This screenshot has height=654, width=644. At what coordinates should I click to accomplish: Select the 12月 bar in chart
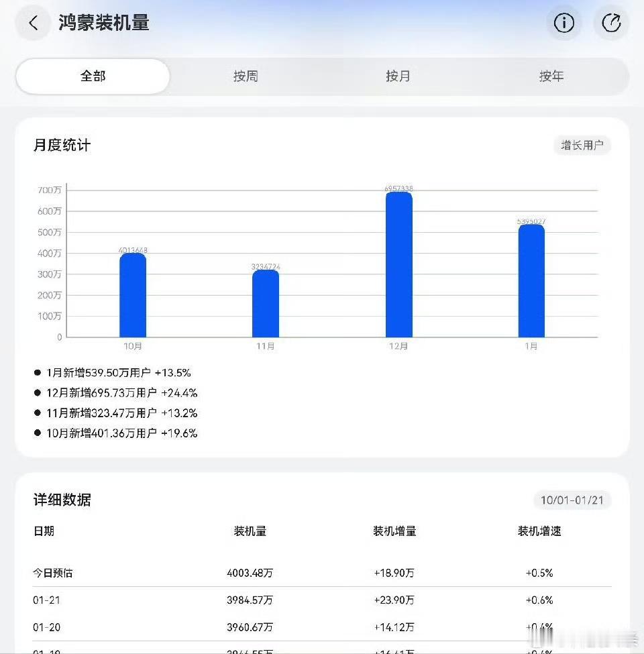[398, 264]
